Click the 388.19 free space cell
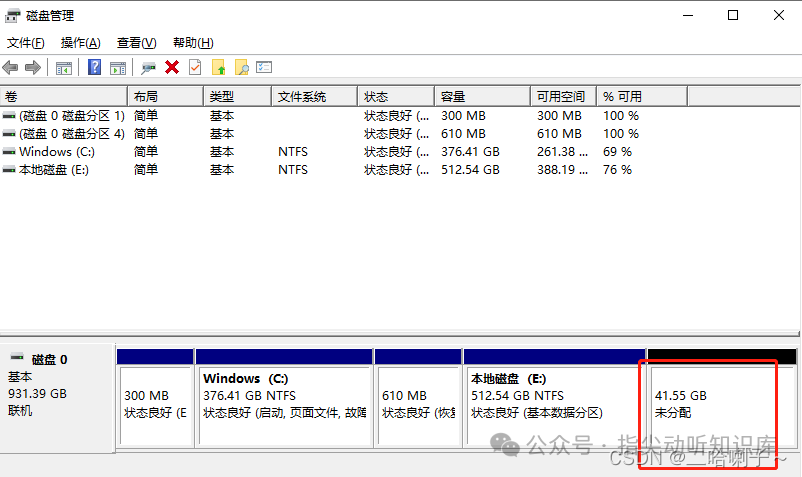Screen dimensions: 802x477 point(562,170)
